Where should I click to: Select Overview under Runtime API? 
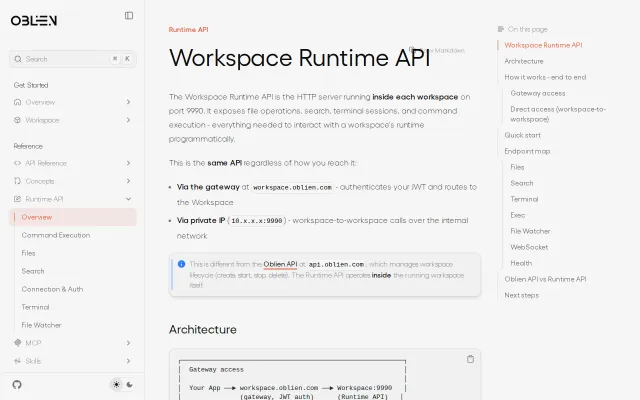click(x=73, y=217)
